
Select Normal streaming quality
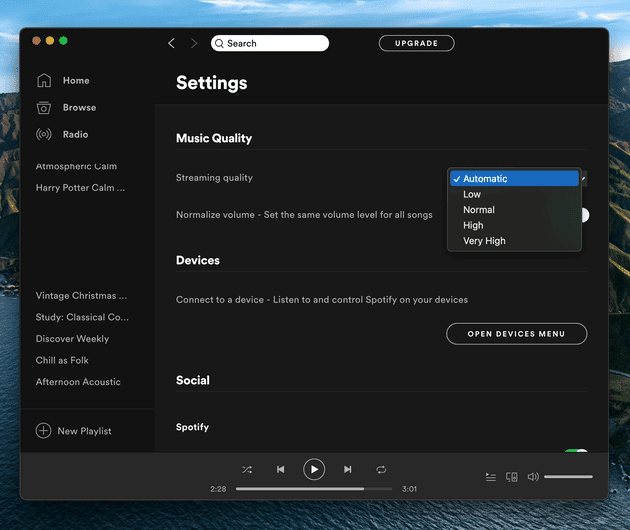tap(514, 210)
